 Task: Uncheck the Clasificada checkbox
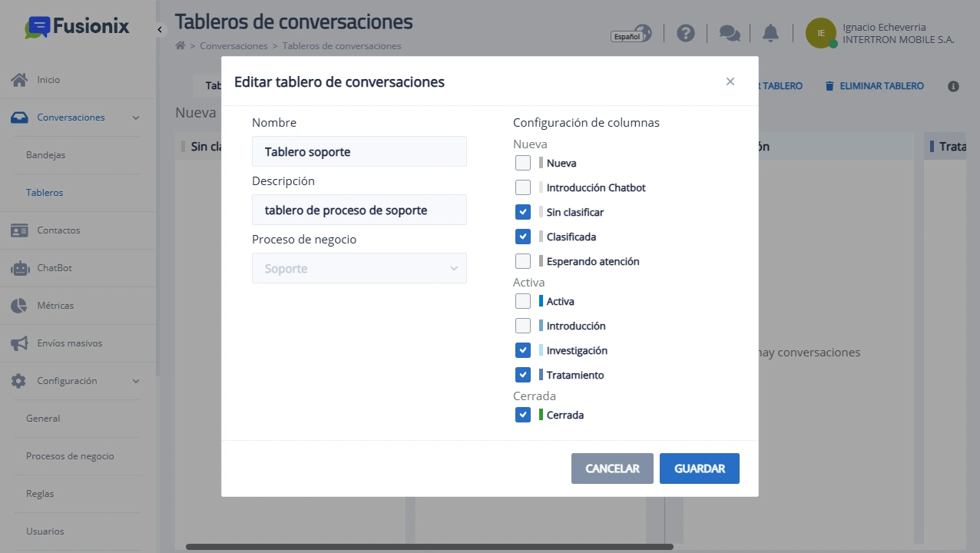pyautogui.click(x=523, y=237)
